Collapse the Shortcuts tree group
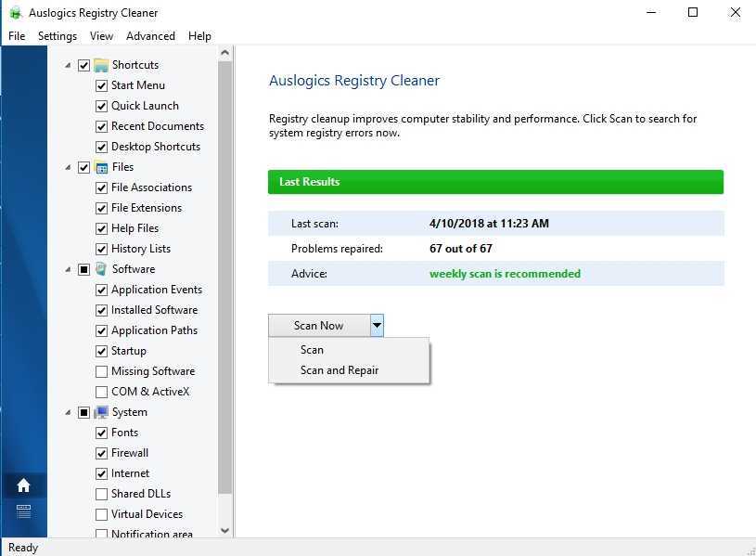Viewport: 756px width, 556px height. [x=68, y=65]
